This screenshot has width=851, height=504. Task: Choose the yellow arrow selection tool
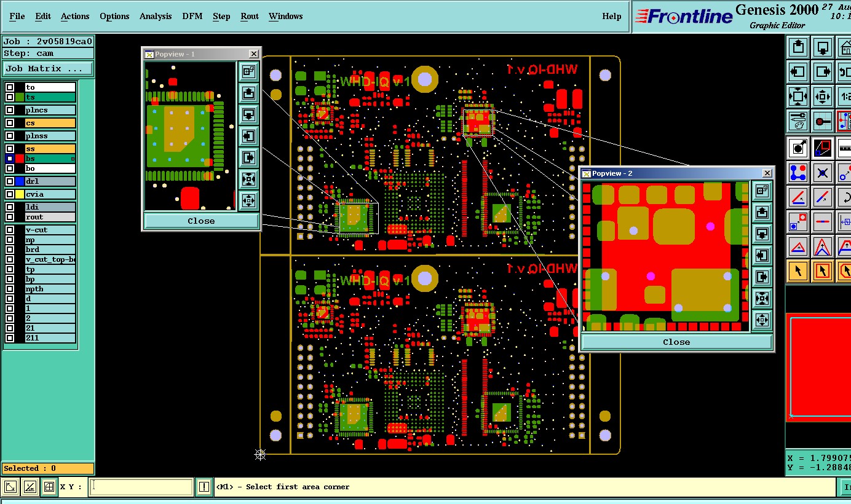click(x=798, y=270)
